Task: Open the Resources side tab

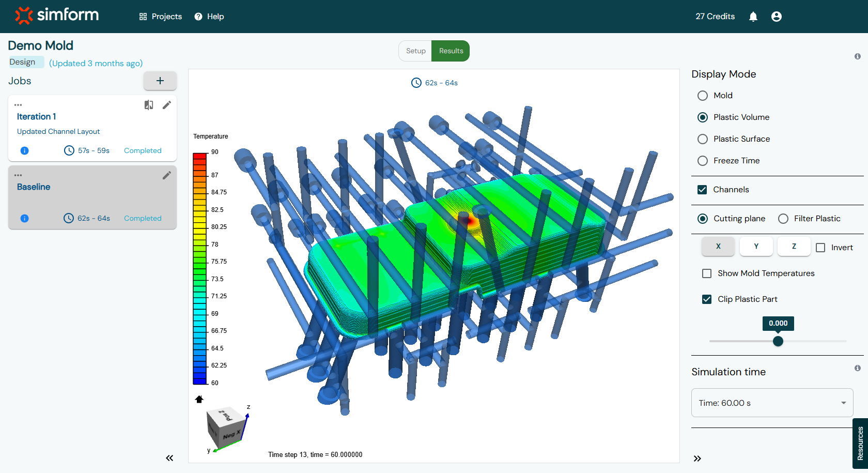Action: point(860,443)
